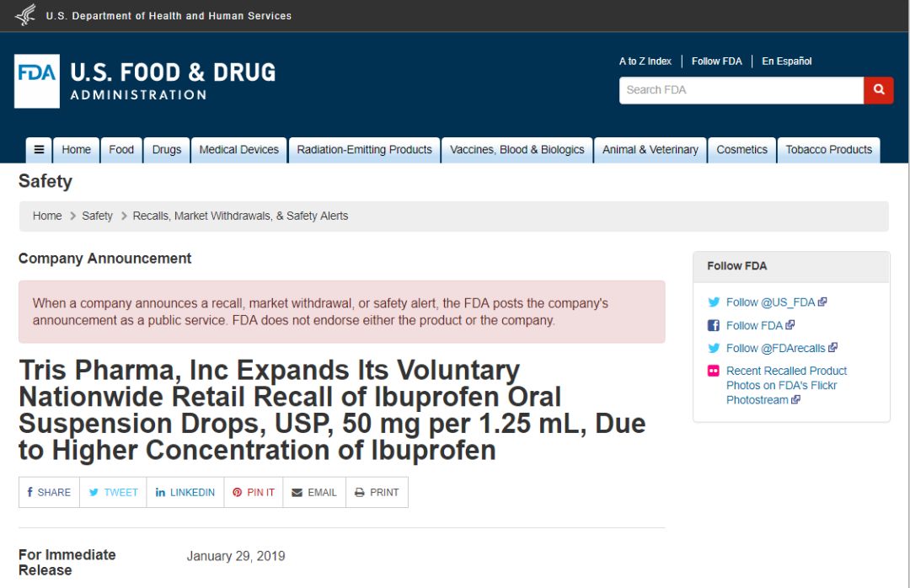Click the U.S. Food & Drug Administration title
This screenshot has width=910, height=588.
(x=173, y=81)
